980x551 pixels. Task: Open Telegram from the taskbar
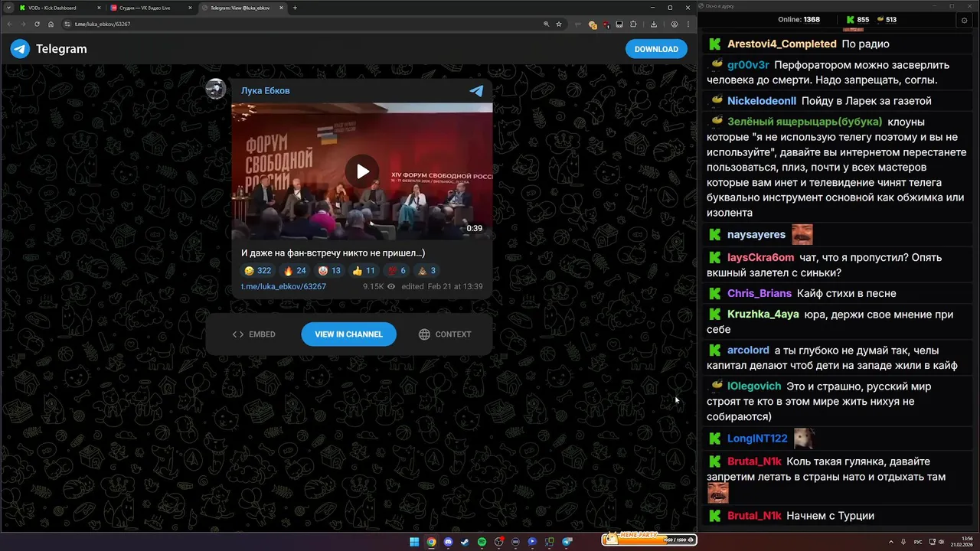(x=567, y=542)
